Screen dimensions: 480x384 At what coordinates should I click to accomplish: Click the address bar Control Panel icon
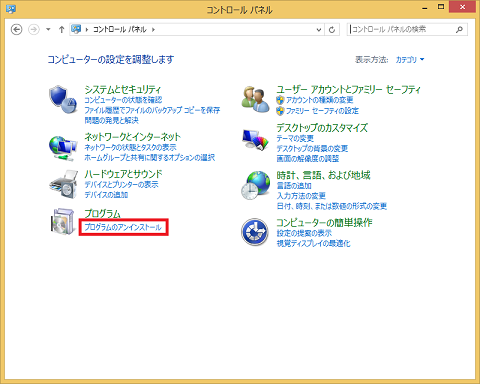point(76,29)
